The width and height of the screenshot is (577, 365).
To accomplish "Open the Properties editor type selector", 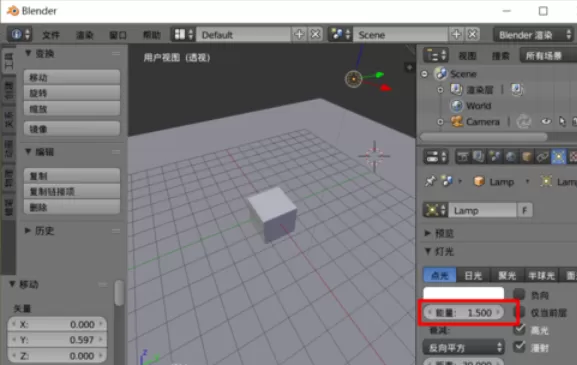I will (x=436, y=157).
